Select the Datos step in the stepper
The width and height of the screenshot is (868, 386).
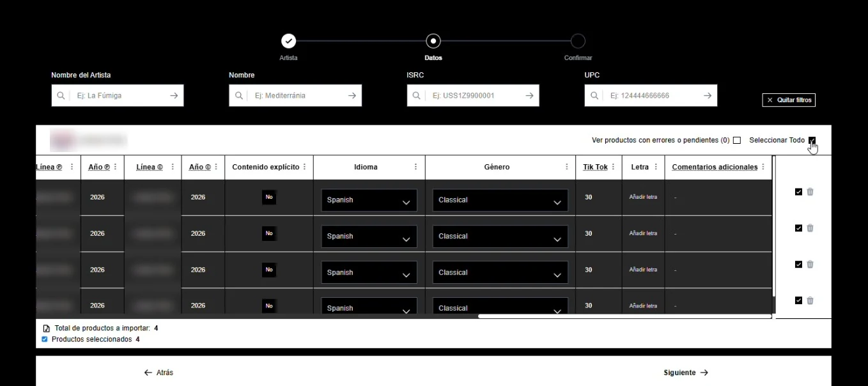coord(433,42)
